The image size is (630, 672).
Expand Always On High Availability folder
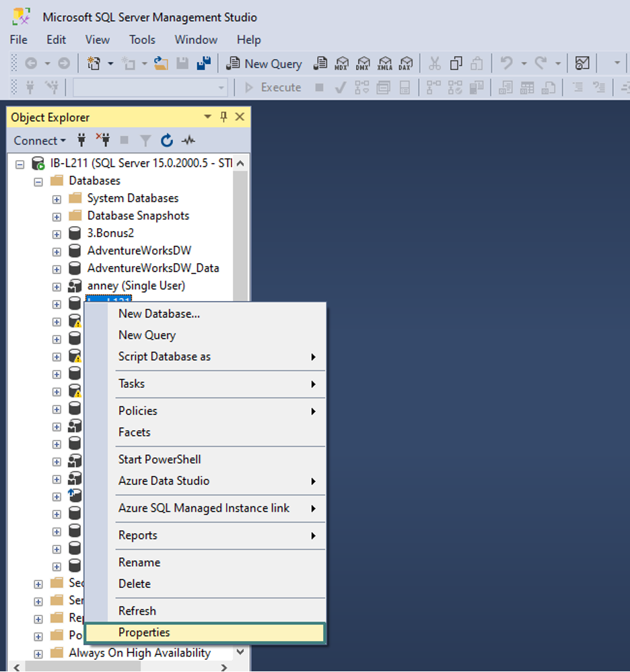click(x=38, y=654)
